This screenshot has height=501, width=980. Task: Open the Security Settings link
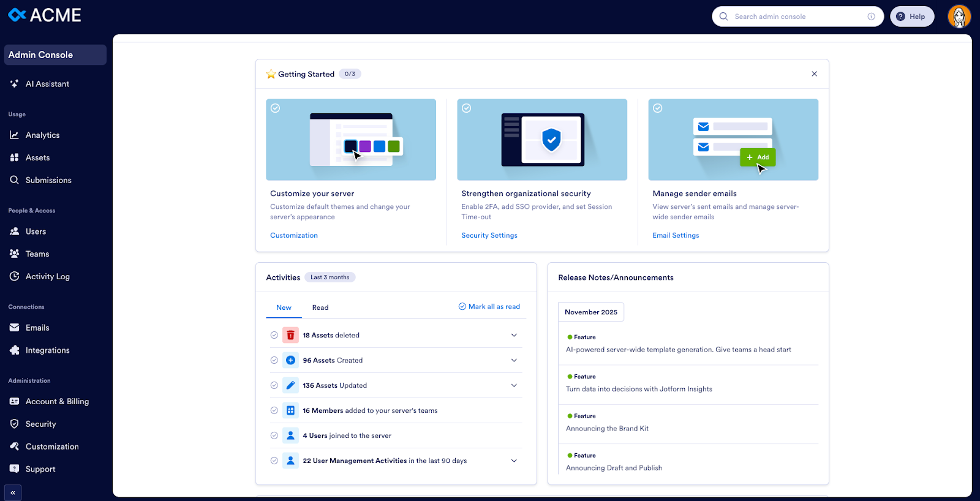click(x=489, y=235)
